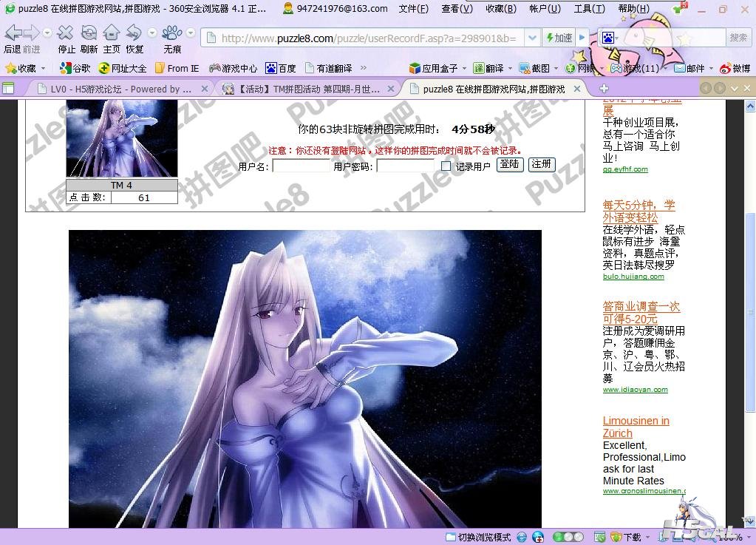Open the 网址大全 bookmark
The image size is (756, 545).
pos(123,69)
